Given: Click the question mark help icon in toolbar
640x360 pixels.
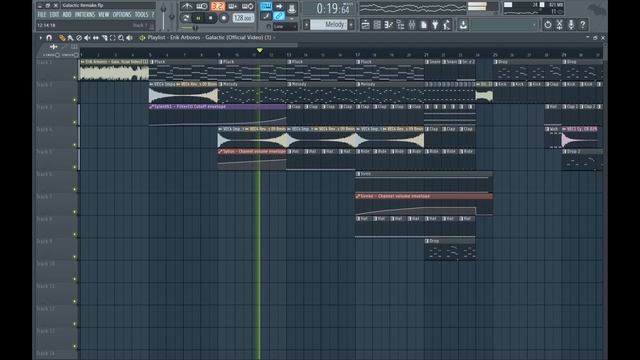Looking at the screenshot, I should point(583,24).
